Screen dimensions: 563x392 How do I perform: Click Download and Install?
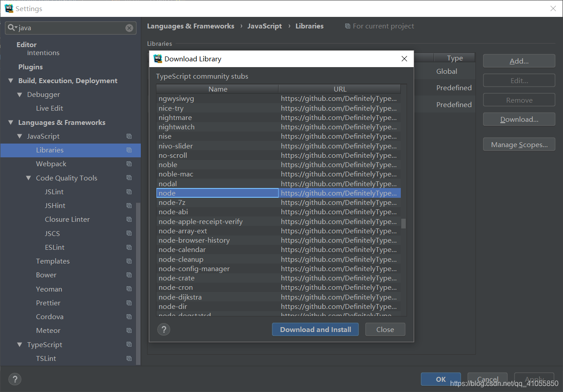click(x=315, y=329)
